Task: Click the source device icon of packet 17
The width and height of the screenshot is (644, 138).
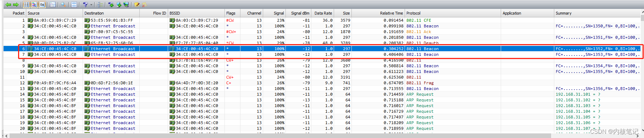Action: (x=30, y=111)
